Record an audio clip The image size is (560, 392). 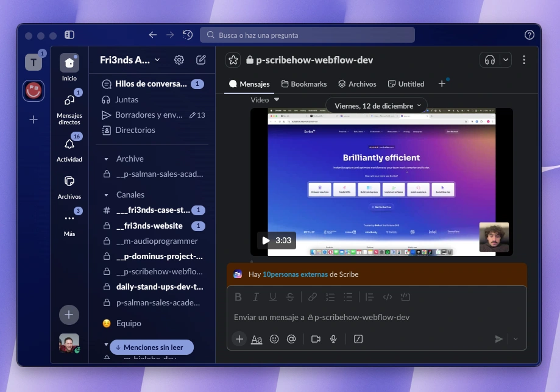(x=333, y=339)
